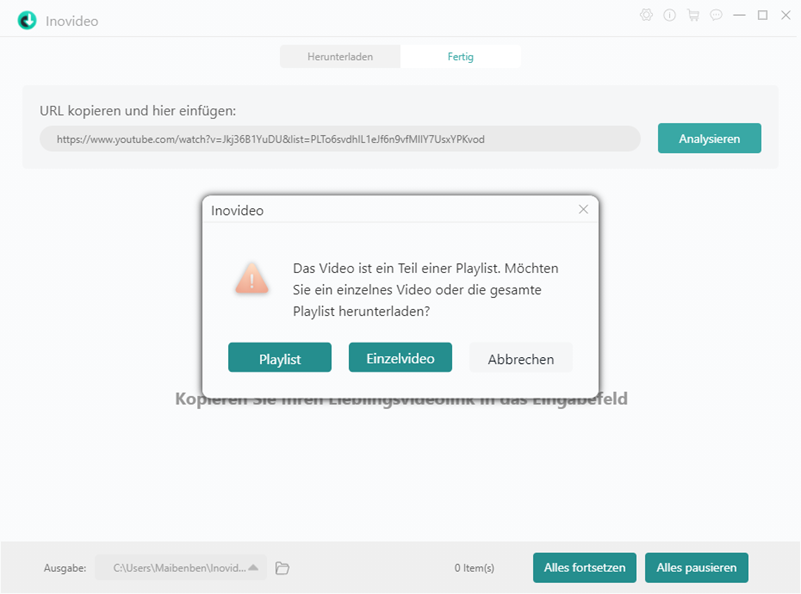Choose Playlist download option

pyautogui.click(x=279, y=358)
